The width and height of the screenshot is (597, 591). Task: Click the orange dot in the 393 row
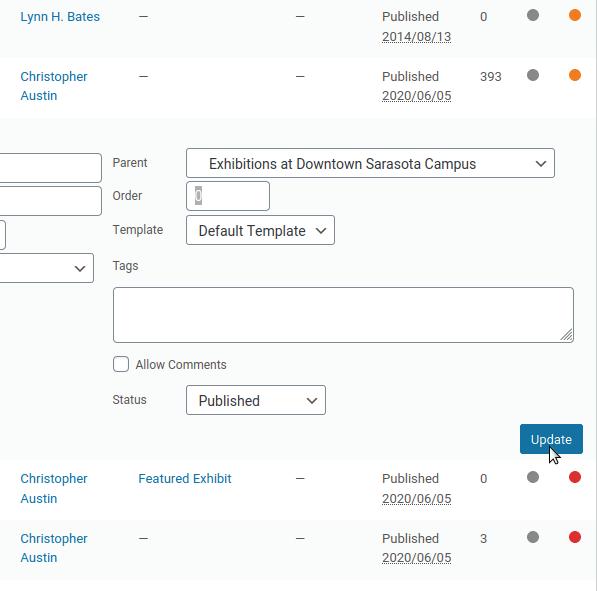[x=575, y=75]
